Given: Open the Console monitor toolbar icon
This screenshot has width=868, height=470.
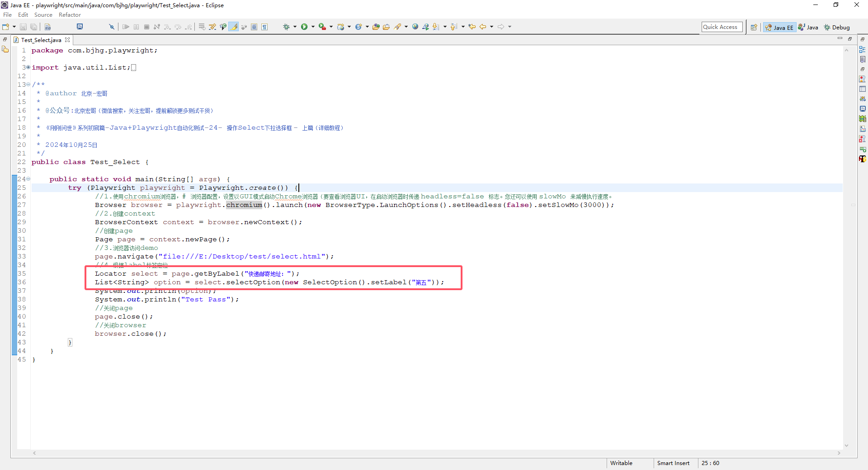Looking at the screenshot, I should [80, 27].
